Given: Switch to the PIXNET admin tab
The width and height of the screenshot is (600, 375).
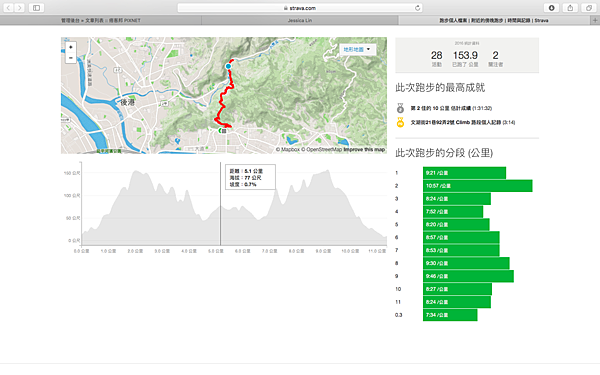Looking at the screenshot, I should click(x=101, y=20).
